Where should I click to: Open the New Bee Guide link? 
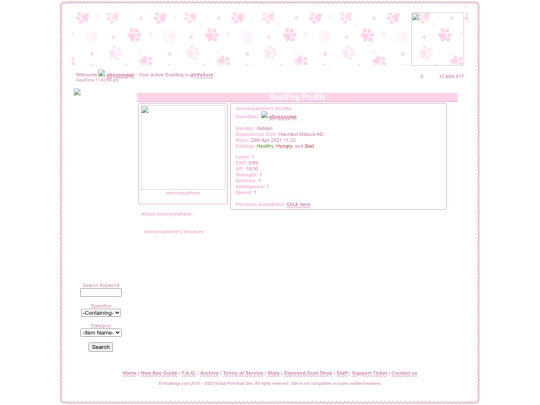[159, 373]
